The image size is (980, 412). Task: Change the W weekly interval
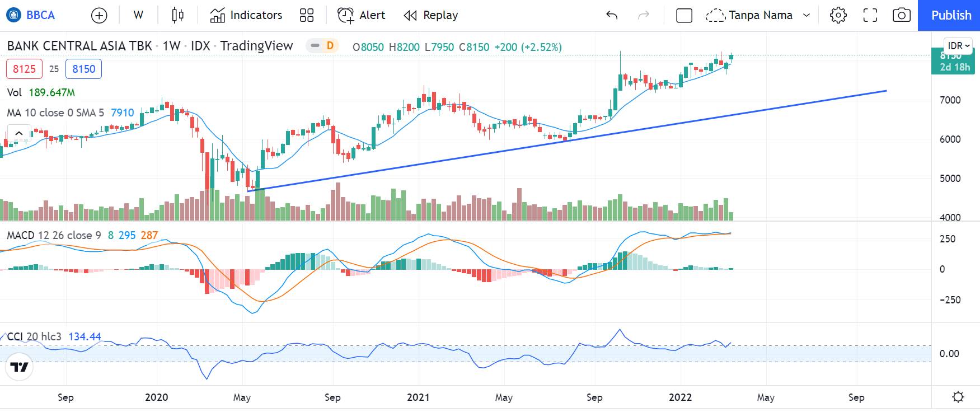coord(138,15)
